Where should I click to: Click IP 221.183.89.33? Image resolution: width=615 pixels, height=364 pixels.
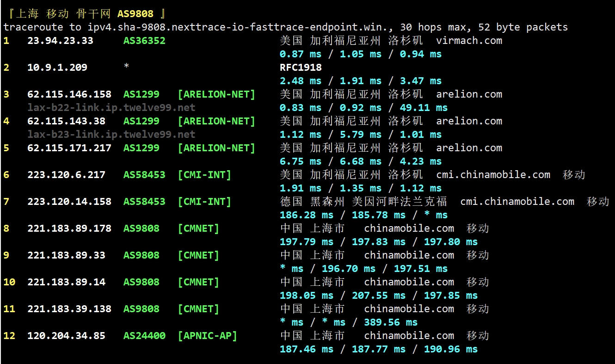(66, 255)
